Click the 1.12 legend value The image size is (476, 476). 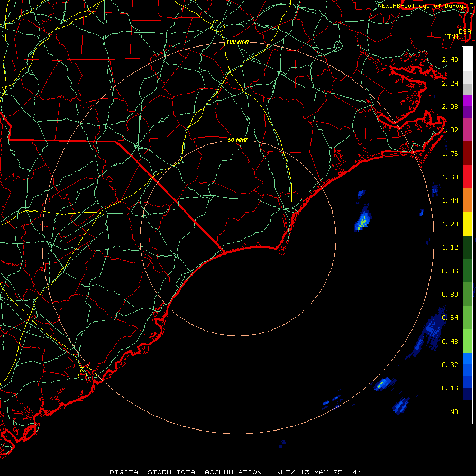(x=450, y=248)
